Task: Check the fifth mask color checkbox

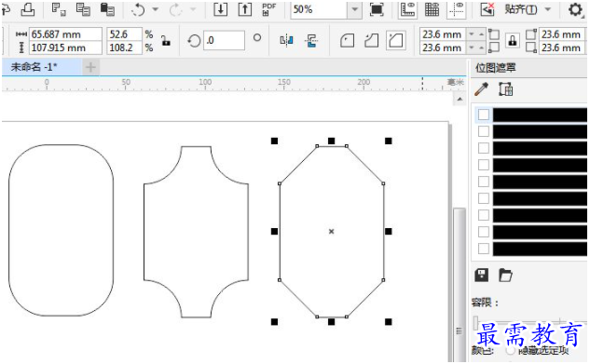Action: coord(484,182)
